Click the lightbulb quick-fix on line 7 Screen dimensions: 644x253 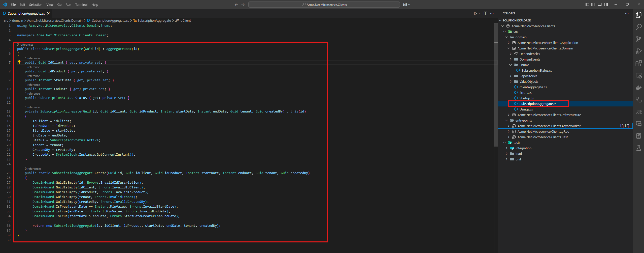(19, 62)
